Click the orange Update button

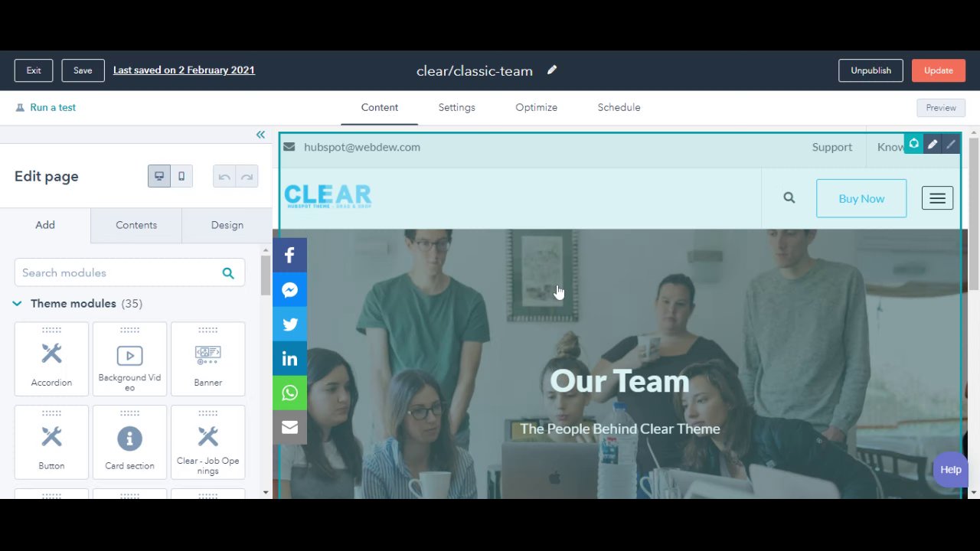click(939, 70)
